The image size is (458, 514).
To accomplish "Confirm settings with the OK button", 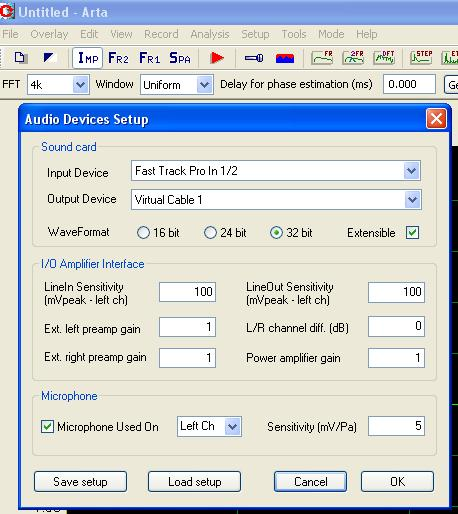I will coord(397,481).
